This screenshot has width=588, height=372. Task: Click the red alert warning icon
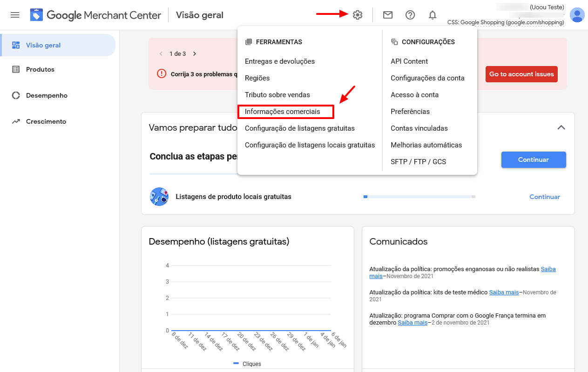click(x=162, y=73)
